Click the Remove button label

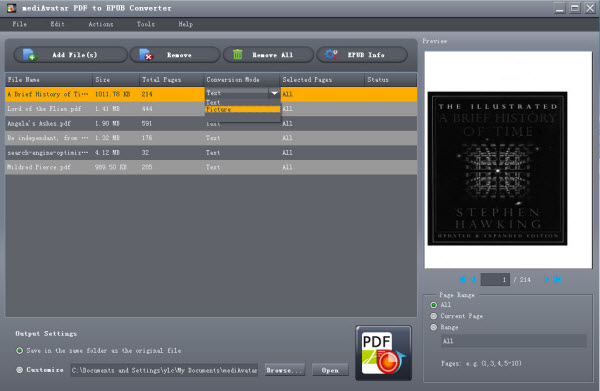[x=179, y=55]
